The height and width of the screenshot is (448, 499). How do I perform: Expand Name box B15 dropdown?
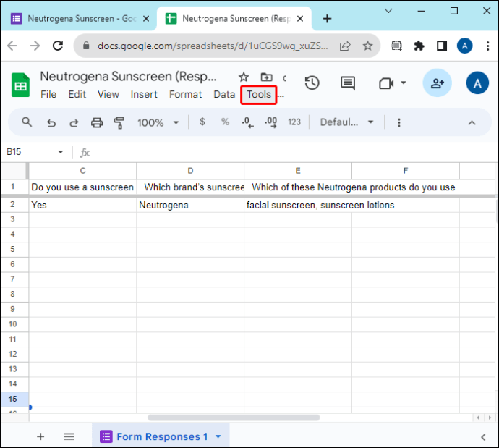coord(61,152)
